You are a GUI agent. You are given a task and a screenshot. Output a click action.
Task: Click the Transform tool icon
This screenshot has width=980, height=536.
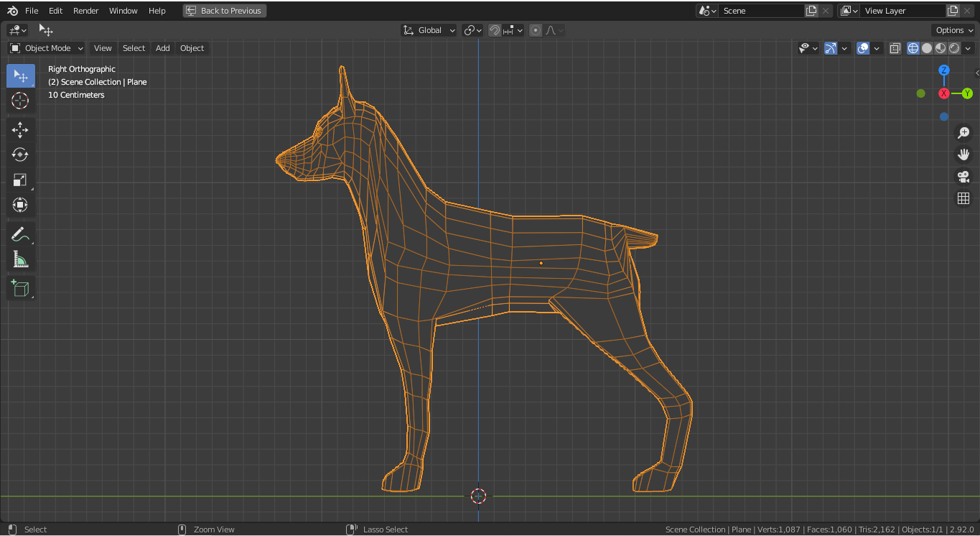click(x=20, y=205)
